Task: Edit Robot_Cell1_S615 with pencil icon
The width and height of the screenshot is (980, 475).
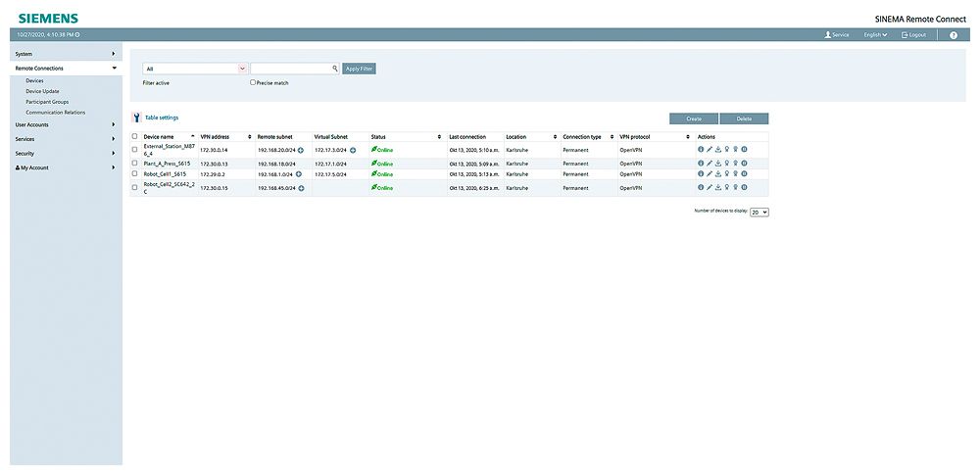Action: click(710, 173)
